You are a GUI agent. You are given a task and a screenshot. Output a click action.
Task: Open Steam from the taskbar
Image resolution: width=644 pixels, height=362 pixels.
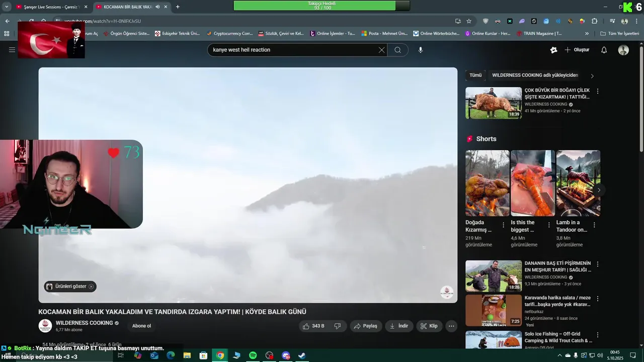pos(302,355)
